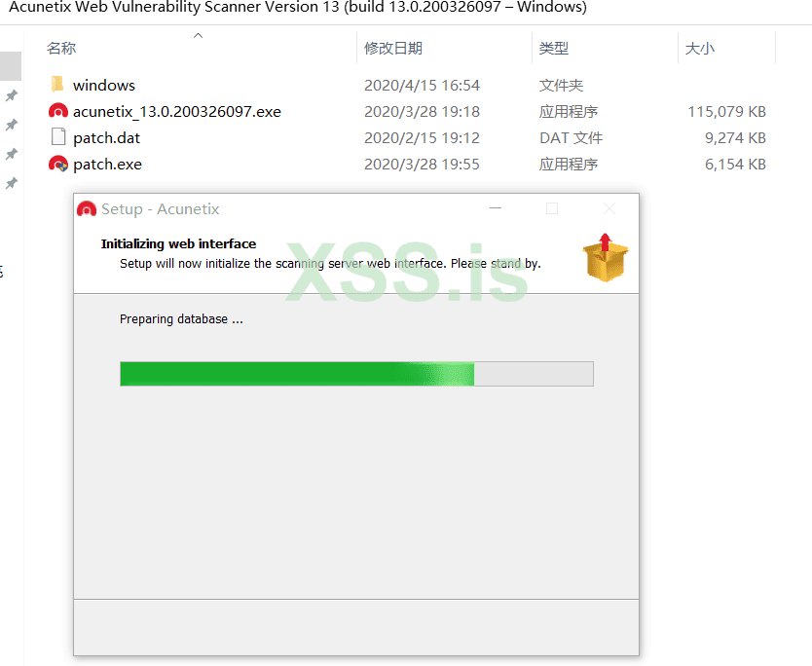Click the last pin icon in sidebar
The height and width of the screenshot is (666, 812).
pos(12,183)
